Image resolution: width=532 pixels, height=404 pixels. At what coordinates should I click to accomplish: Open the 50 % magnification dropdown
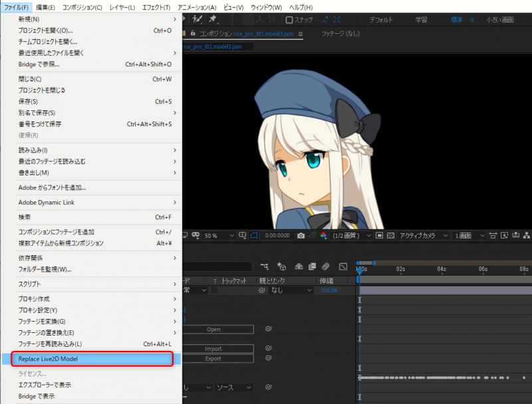(219, 235)
